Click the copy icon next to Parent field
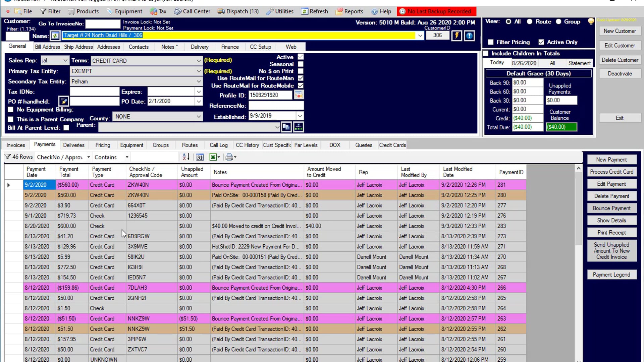Viewport: 644px width, 362px height. coord(286,127)
